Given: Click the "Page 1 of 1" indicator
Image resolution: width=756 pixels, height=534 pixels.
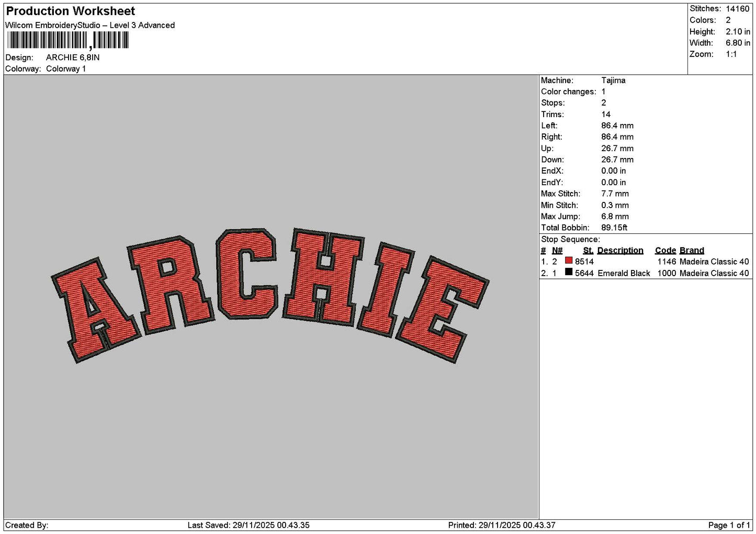Looking at the screenshot, I should [x=729, y=525].
